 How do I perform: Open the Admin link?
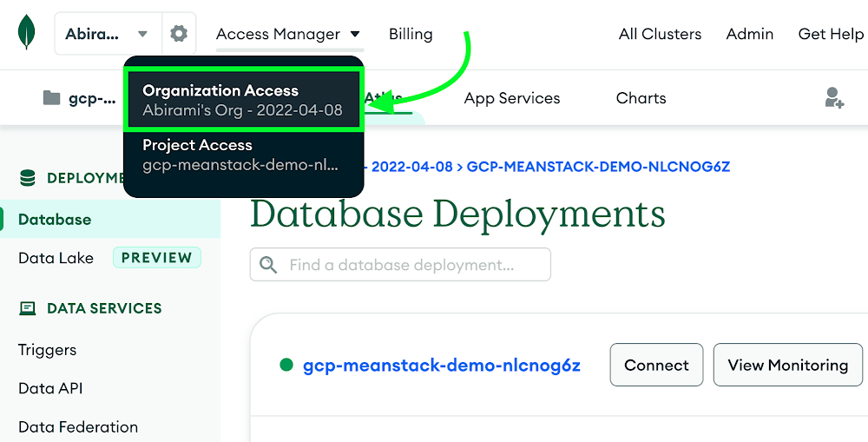click(750, 35)
